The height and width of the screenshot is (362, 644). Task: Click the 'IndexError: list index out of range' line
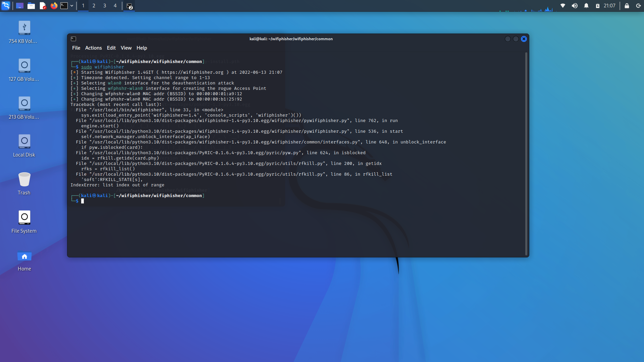[117, 185]
